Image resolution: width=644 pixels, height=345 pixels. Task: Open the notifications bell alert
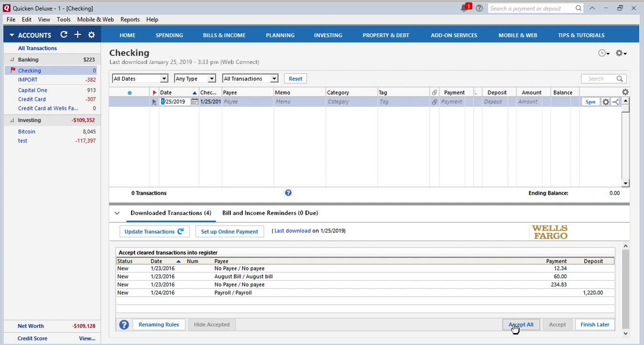click(465, 8)
